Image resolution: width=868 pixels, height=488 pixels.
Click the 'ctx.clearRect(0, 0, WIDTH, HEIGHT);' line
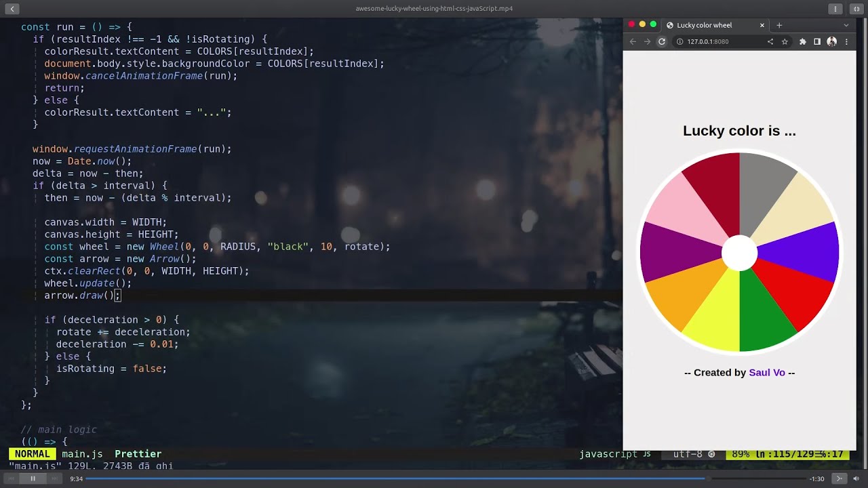pyautogui.click(x=146, y=271)
